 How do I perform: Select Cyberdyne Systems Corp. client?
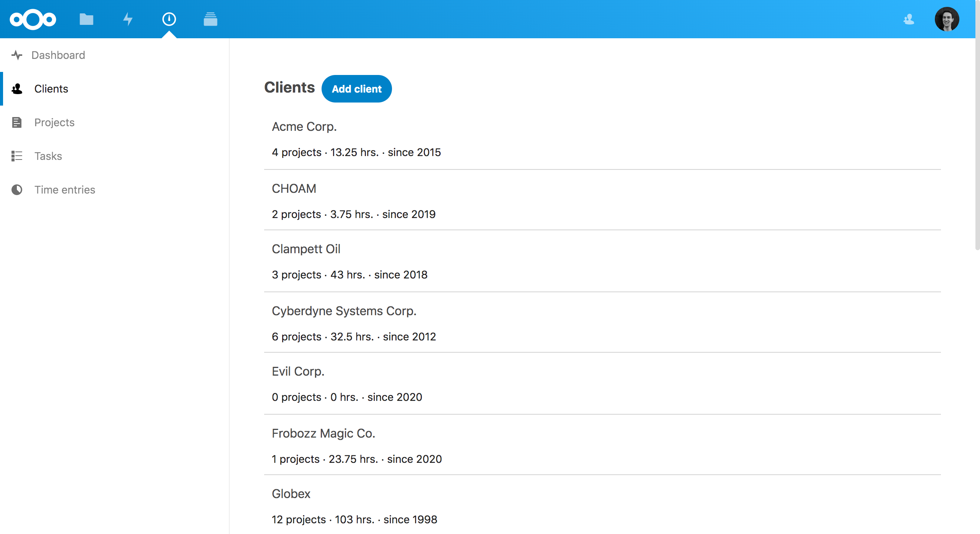tap(344, 311)
